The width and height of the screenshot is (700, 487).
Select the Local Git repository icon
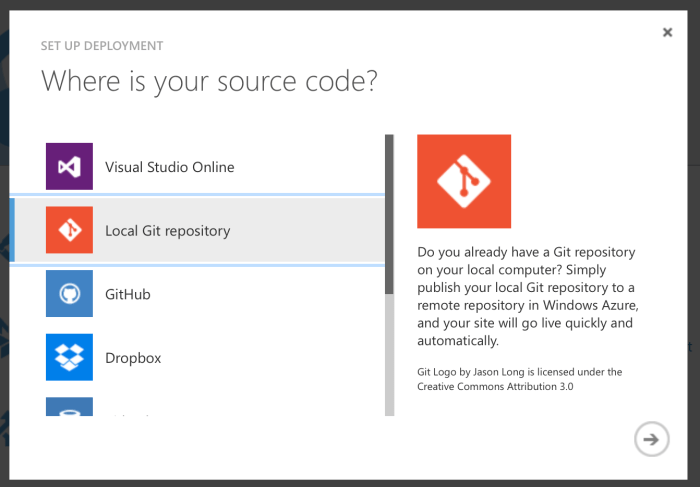(x=69, y=230)
